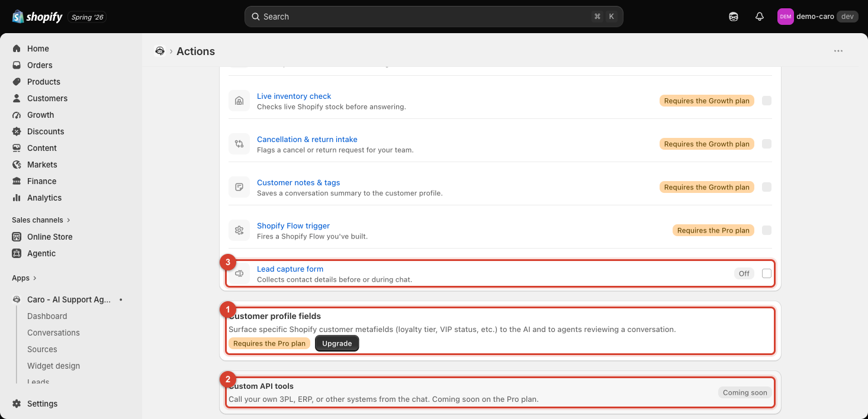Screen dimensions: 868x419
Task: Click the Live inventory check icon
Action: pyautogui.click(x=239, y=101)
